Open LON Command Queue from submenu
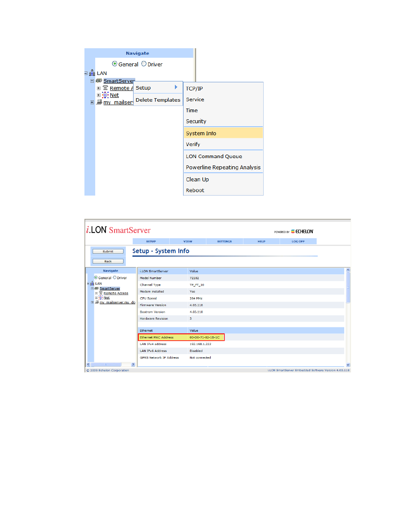 click(223, 156)
